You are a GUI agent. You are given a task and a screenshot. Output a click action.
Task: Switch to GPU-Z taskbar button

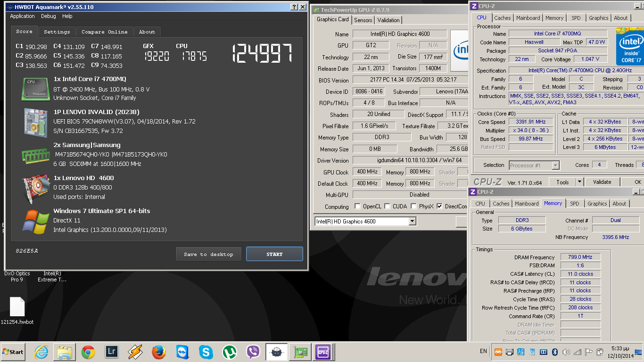click(x=300, y=352)
